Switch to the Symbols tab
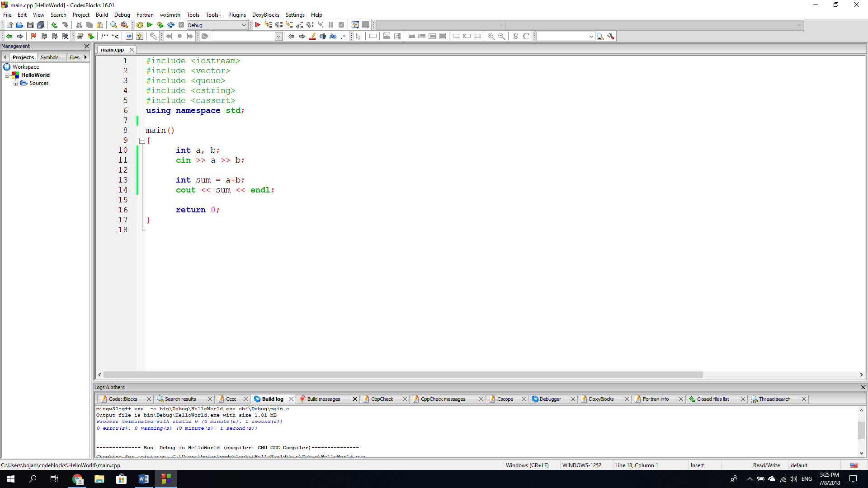Viewport: 868px width, 488px height. point(50,57)
